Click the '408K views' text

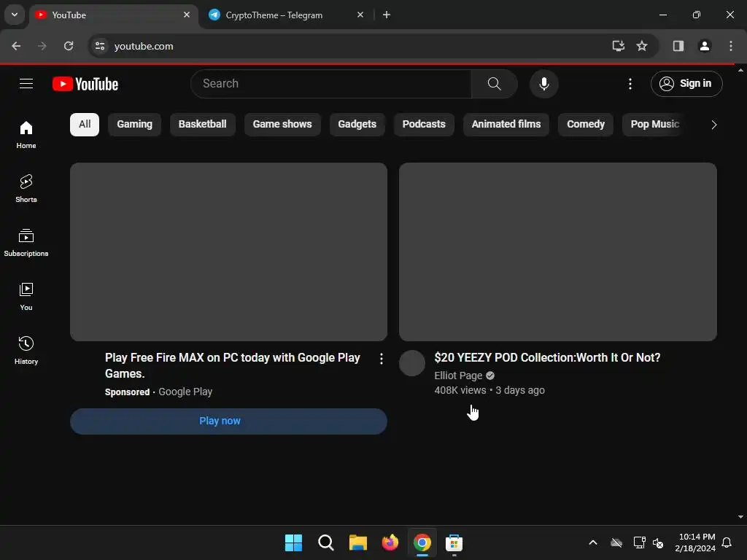460,391
